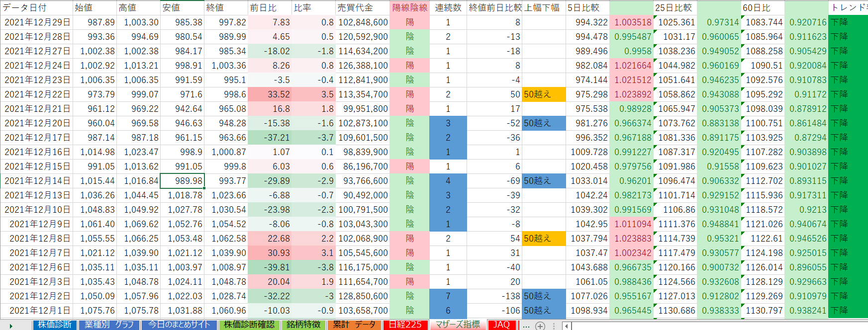Click the selected cell containing 989.98

[x=182, y=181]
